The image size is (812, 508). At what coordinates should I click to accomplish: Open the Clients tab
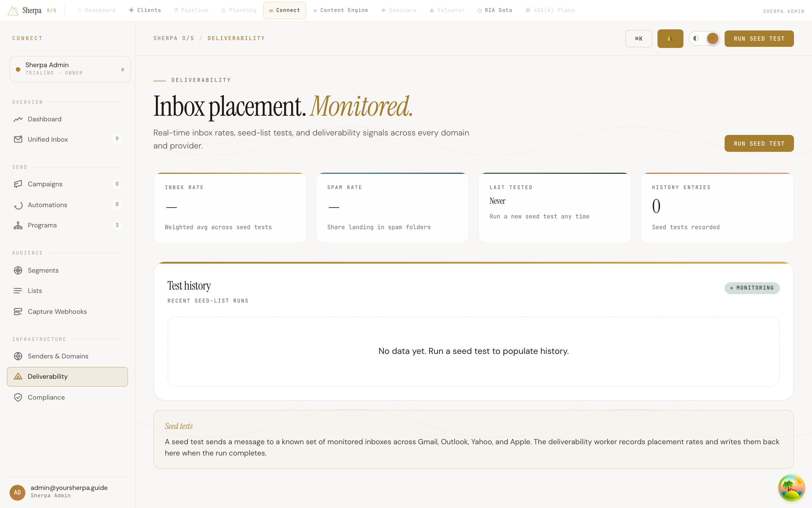tap(145, 10)
